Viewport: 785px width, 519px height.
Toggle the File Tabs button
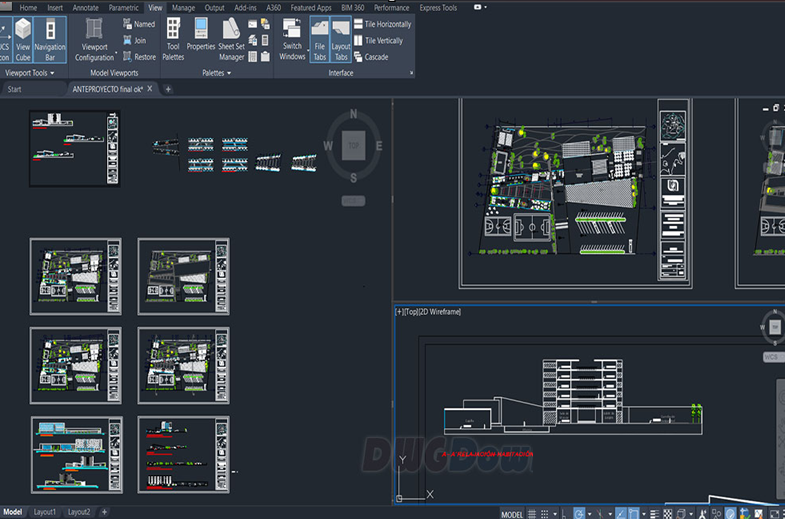point(319,40)
